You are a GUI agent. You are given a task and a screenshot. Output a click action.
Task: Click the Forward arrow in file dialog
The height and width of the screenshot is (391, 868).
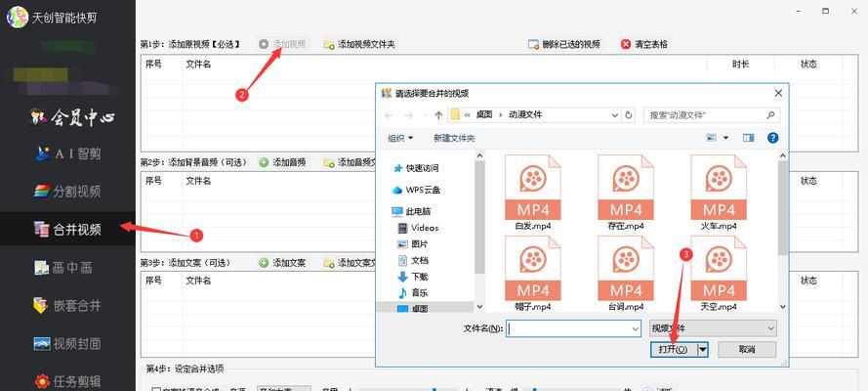[408, 115]
